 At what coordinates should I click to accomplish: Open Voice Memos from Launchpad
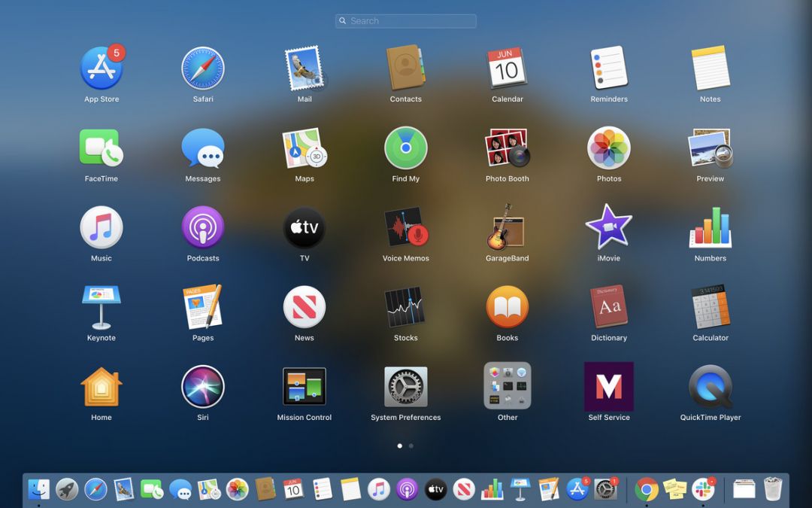coord(406,228)
